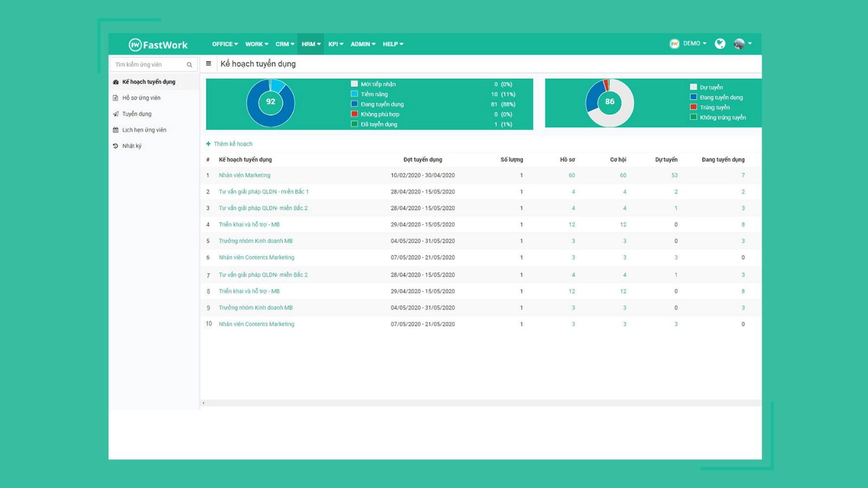The height and width of the screenshot is (488, 868).
Task: Click the DEMO company logo icon
Action: 674,44
